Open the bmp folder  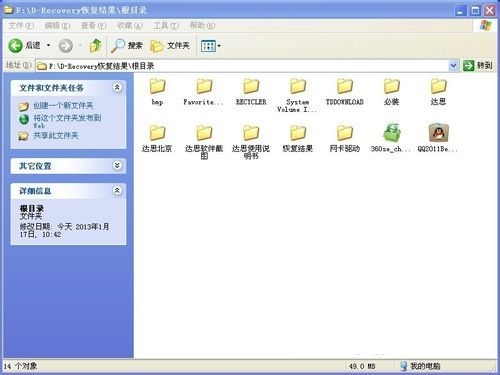click(157, 92)
